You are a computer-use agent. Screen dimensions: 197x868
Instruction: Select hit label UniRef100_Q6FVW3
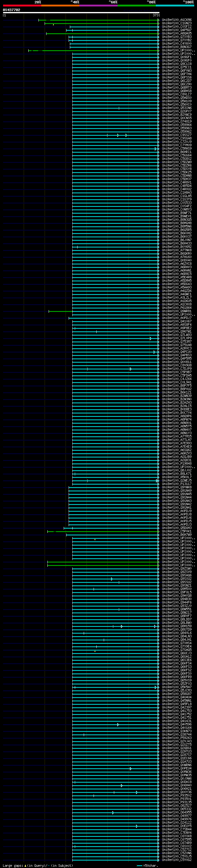click(x=177, y=71)
